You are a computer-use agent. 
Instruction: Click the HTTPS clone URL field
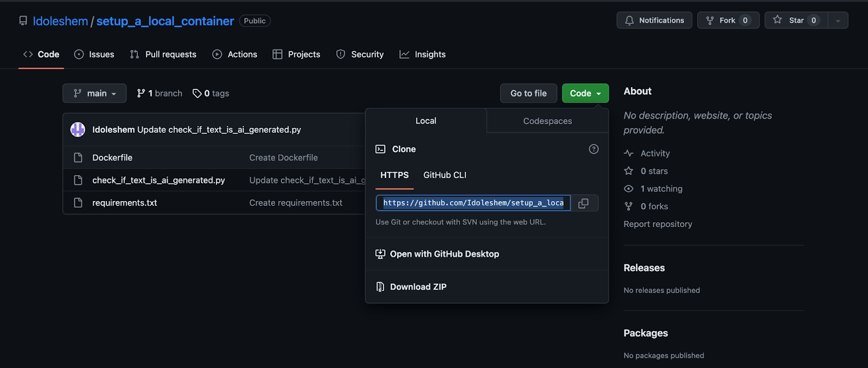click(x=473, y=203)
